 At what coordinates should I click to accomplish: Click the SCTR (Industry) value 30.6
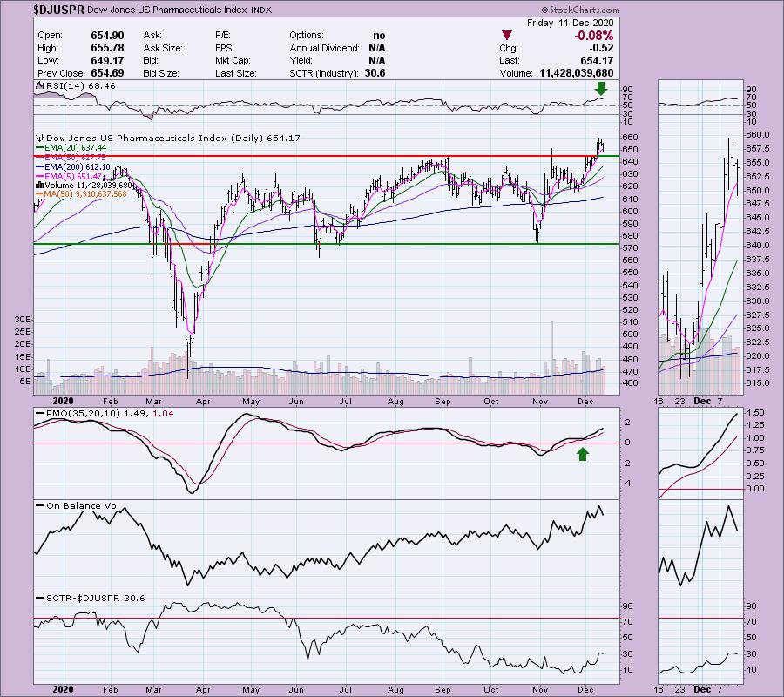375,73
